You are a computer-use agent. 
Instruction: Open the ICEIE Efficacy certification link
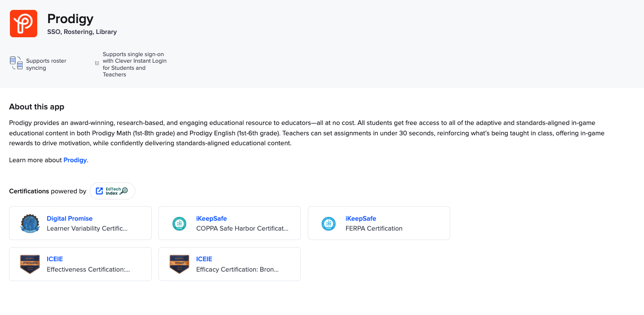[204, 259]
